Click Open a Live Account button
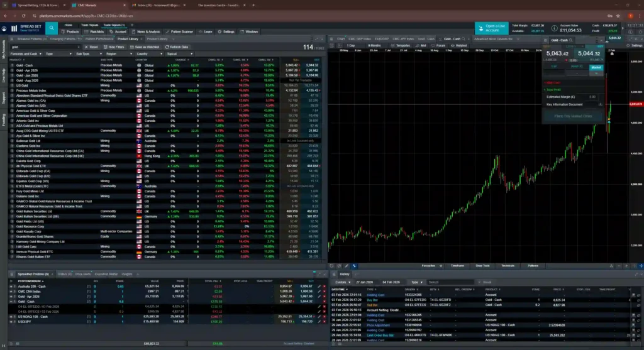This screenshot has width=644, height=350. coord(492,28)
